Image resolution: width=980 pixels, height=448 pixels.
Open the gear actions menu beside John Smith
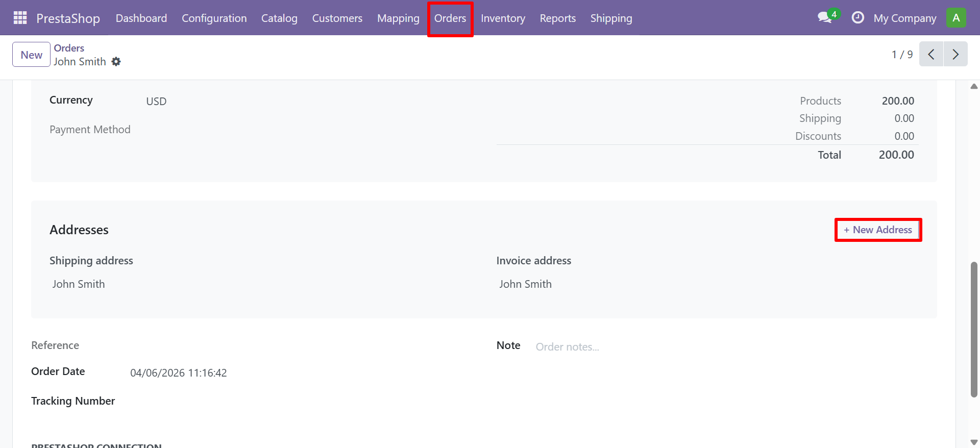pyautogui.click(x=116, y=62)
